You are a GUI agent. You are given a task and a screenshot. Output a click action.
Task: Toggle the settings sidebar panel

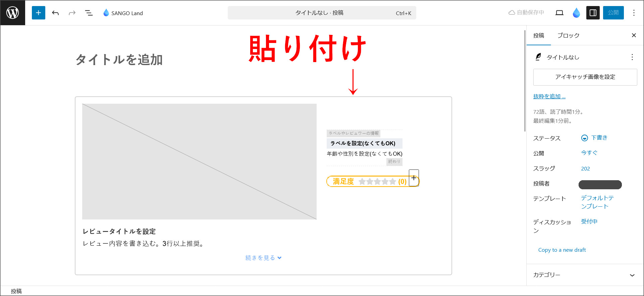pyautogui.click(x=593, y=13)
